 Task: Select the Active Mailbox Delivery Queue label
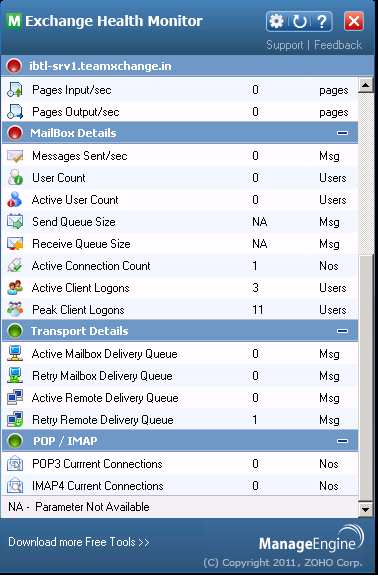point(104,354)
